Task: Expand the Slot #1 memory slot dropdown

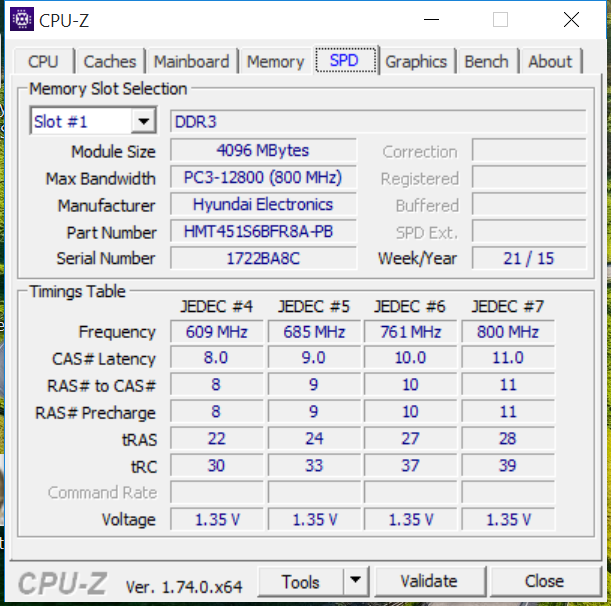Action: point(143,121)
